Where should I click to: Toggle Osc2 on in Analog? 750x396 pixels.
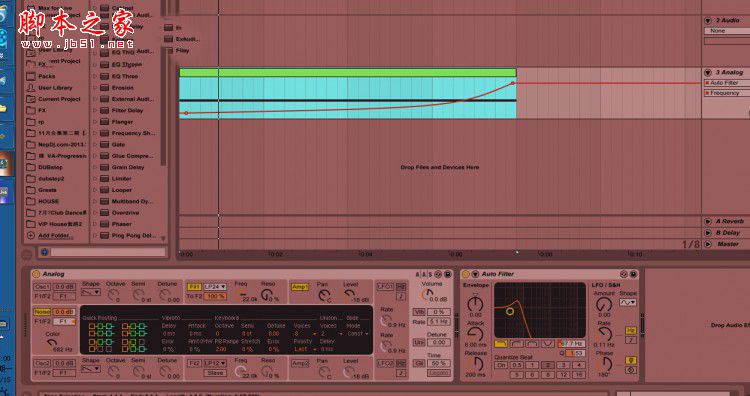[x=42, y=363]
